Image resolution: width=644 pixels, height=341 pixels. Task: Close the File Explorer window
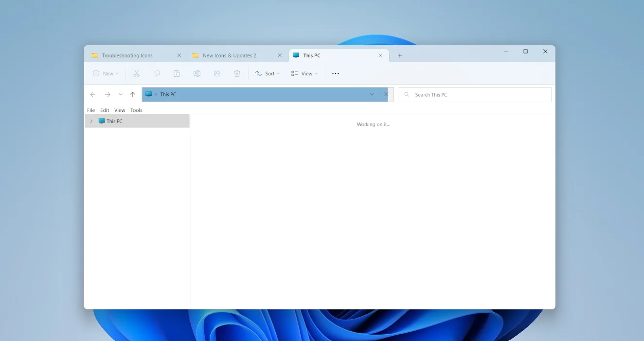click(545, 52)
